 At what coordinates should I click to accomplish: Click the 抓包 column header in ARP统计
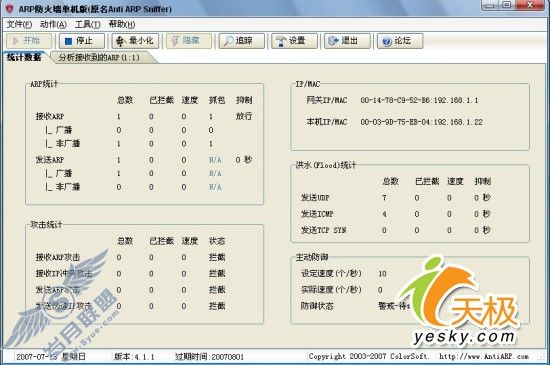click(x=217, y=100)
